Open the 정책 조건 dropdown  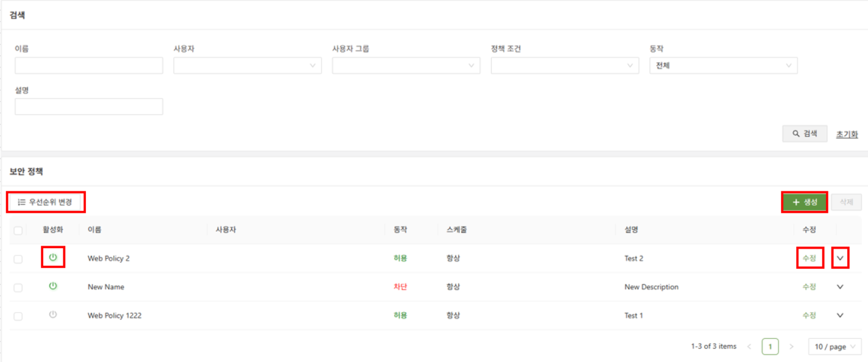tap(565, 66)
